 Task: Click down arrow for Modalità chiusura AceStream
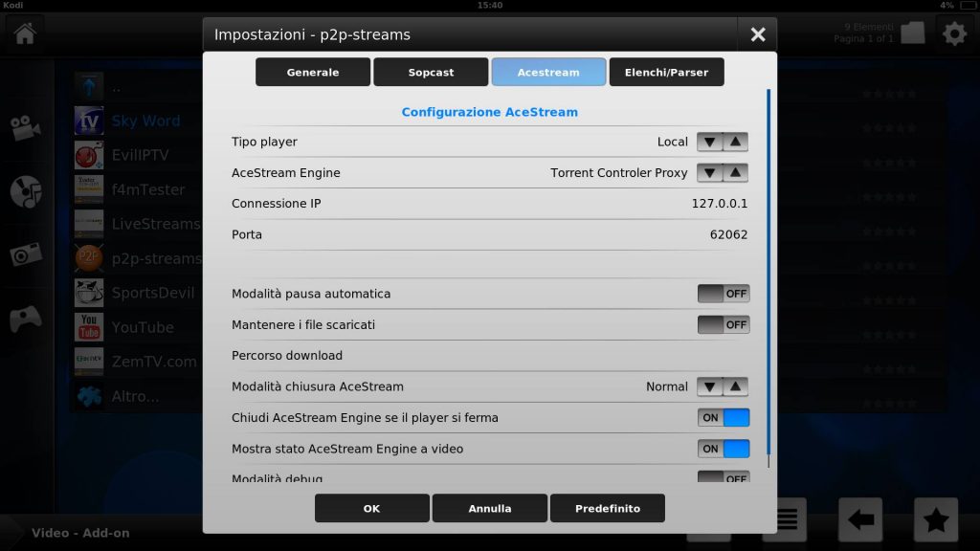pos(709,386)
